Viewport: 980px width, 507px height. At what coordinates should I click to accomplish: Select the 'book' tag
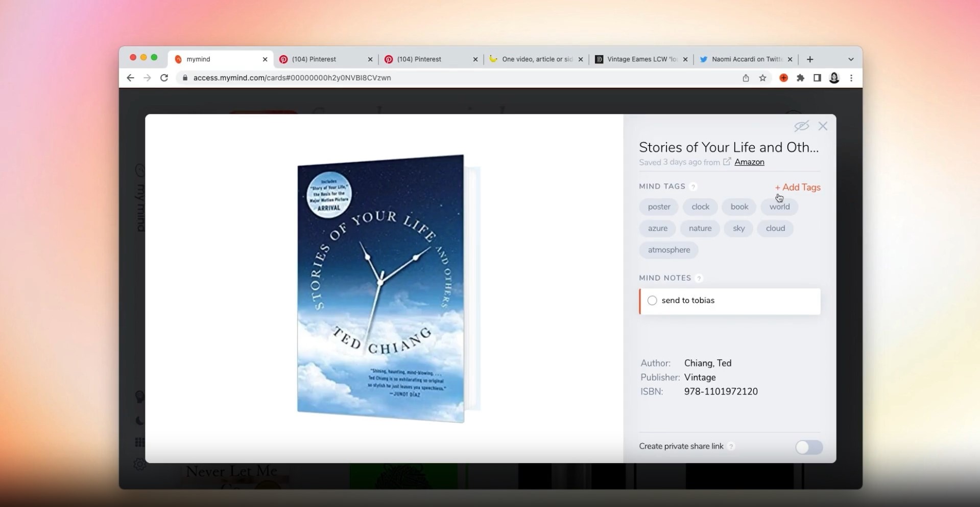point(739,207)
